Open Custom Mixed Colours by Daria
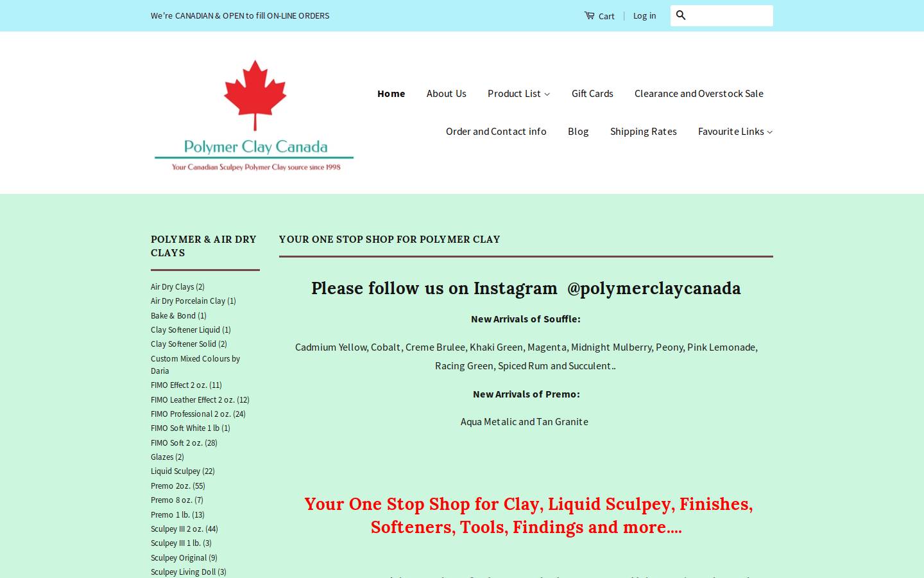The width and height of the screenshot is (924, 578). point(195,365)
